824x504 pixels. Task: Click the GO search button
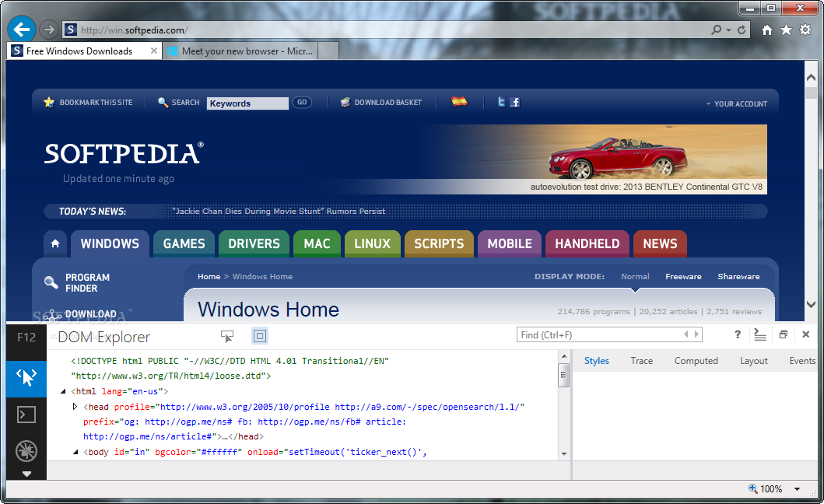click(302, 103)
